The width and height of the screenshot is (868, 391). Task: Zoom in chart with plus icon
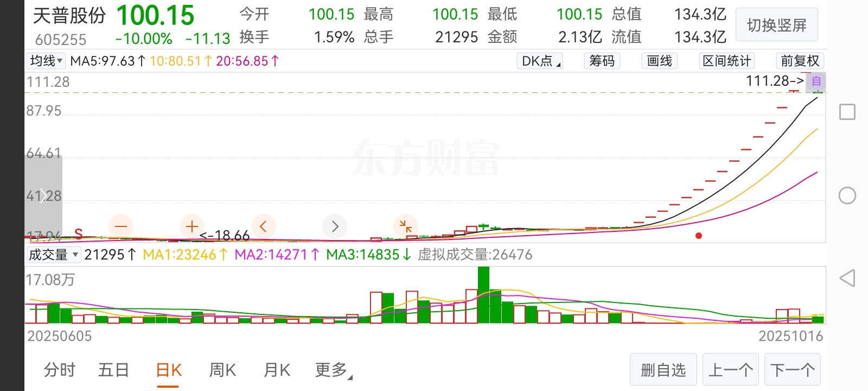[192, 226]
